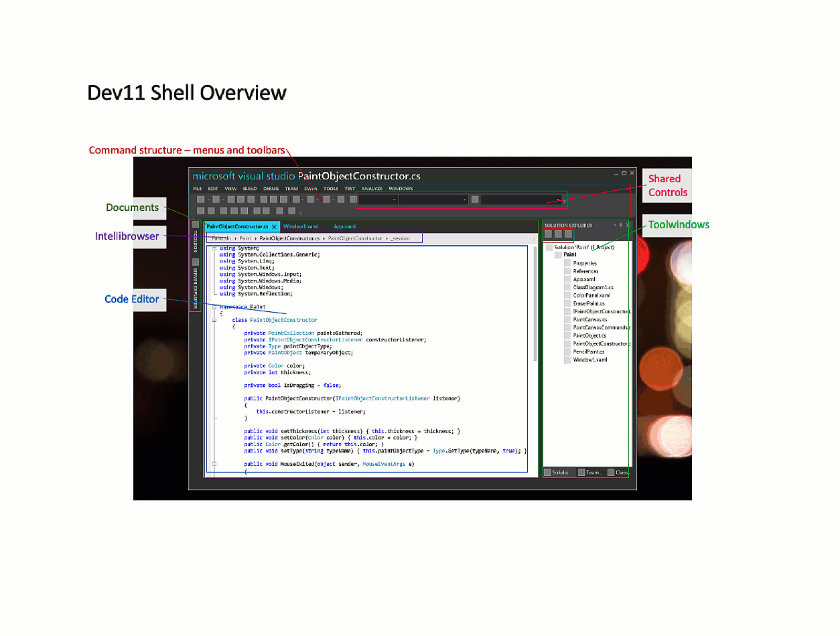Click Paint.sln in the breadcrumb bar
This screenshot has width=840, height=636.
(x=220, y=238)
